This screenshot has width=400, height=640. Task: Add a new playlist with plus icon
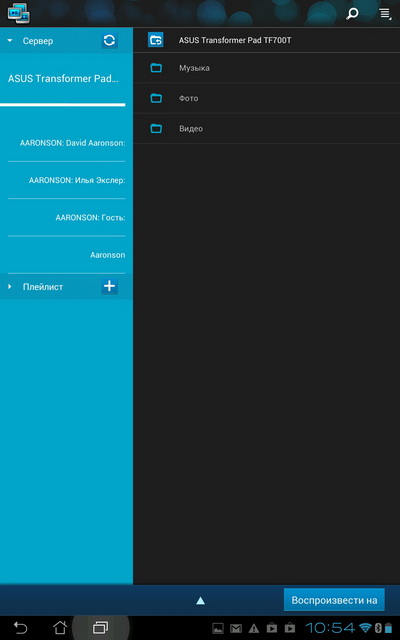pos(109,287)
